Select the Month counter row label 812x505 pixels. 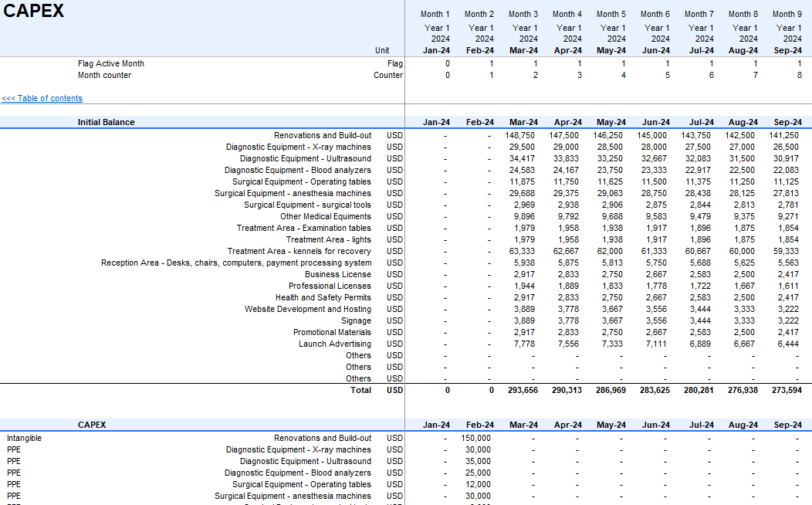[104, 76]
